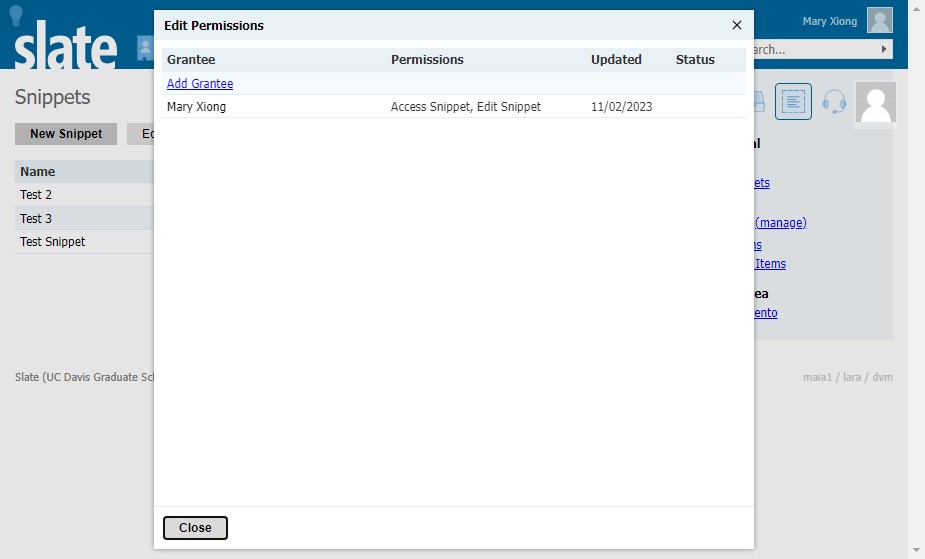
Task: Click the Add Grantee link
Action: pyautogui.click(x=200, y=84)
